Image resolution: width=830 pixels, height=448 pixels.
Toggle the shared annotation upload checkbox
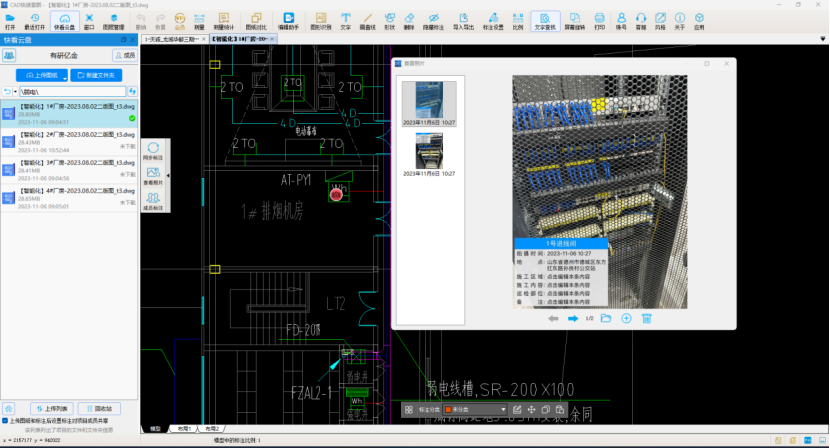pos(6,422)
